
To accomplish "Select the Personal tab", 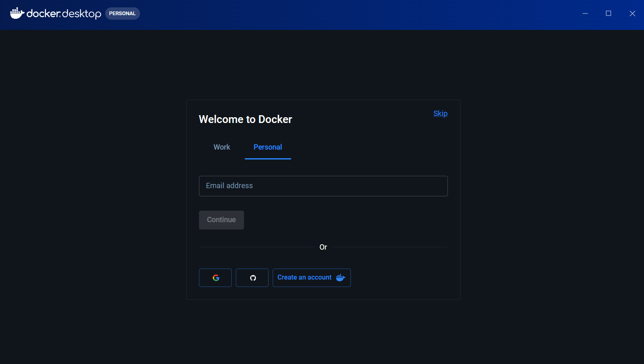I will click(x=268, y=147).
